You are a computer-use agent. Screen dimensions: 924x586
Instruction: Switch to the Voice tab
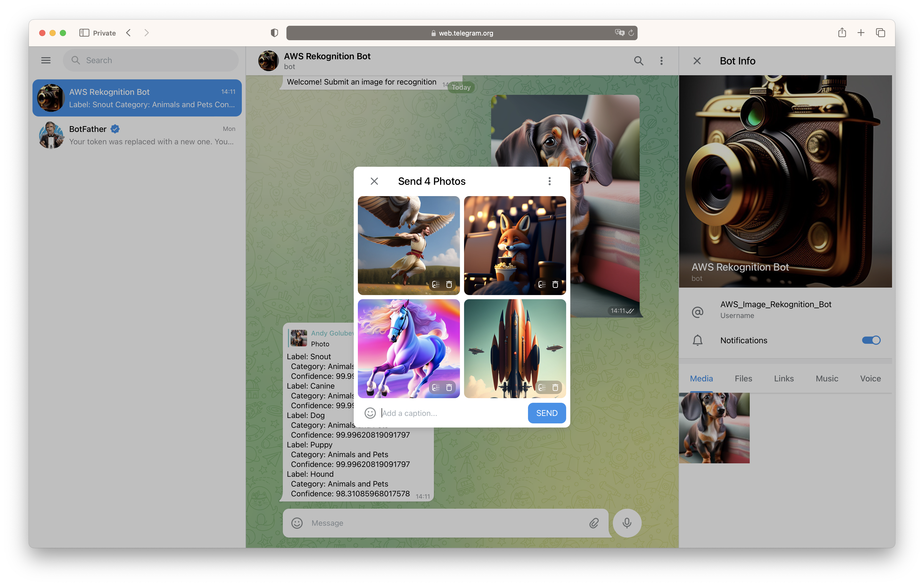tap(870, 379)
